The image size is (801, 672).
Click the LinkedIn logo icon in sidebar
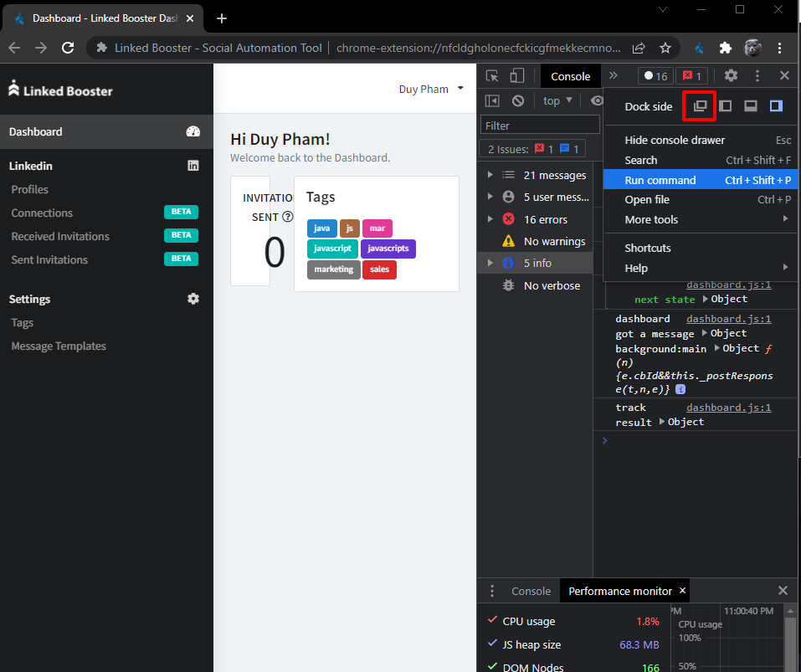[193, 166]
